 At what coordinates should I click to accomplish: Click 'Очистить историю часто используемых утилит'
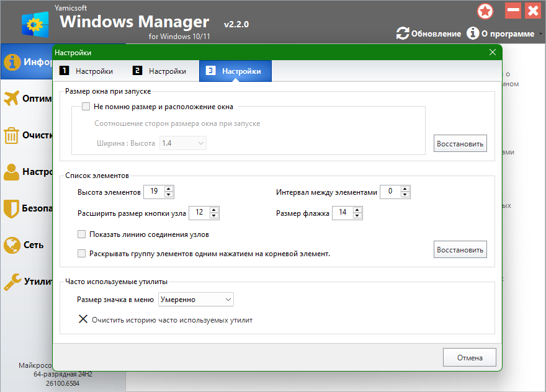click(165, 320)
